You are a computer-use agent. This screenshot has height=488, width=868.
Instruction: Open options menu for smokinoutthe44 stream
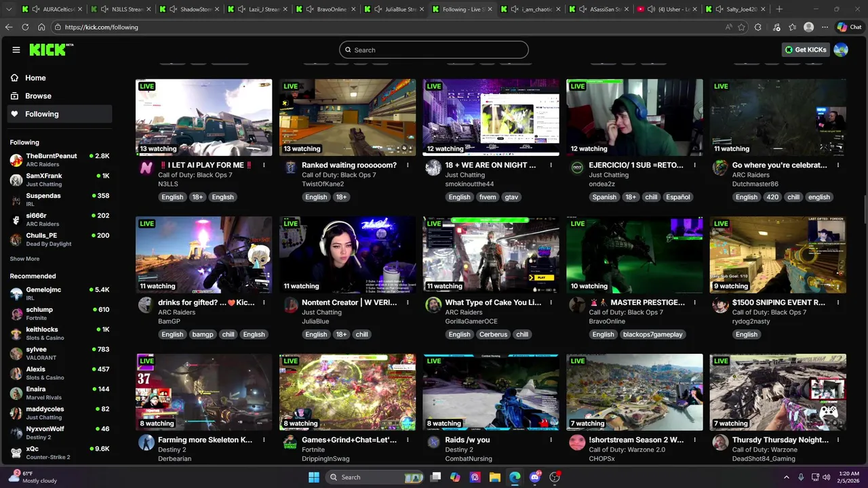pos(551,165)
